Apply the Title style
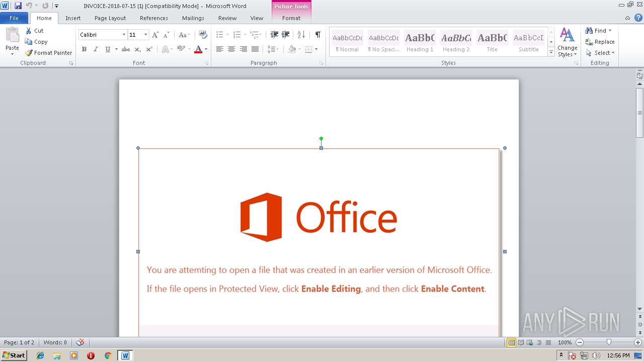The width and height of the screenshot is (644, 362). click(x=492, y=42)
